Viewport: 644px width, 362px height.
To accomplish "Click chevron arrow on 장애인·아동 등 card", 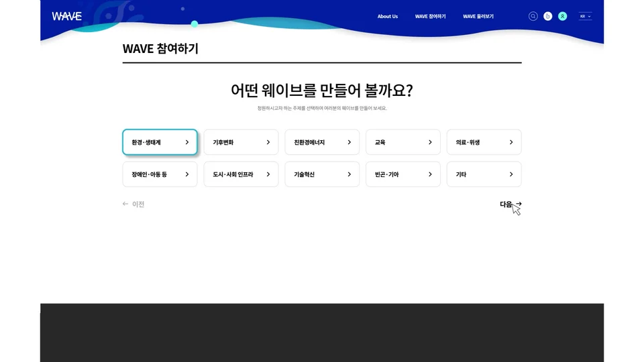I will (187, 174).
